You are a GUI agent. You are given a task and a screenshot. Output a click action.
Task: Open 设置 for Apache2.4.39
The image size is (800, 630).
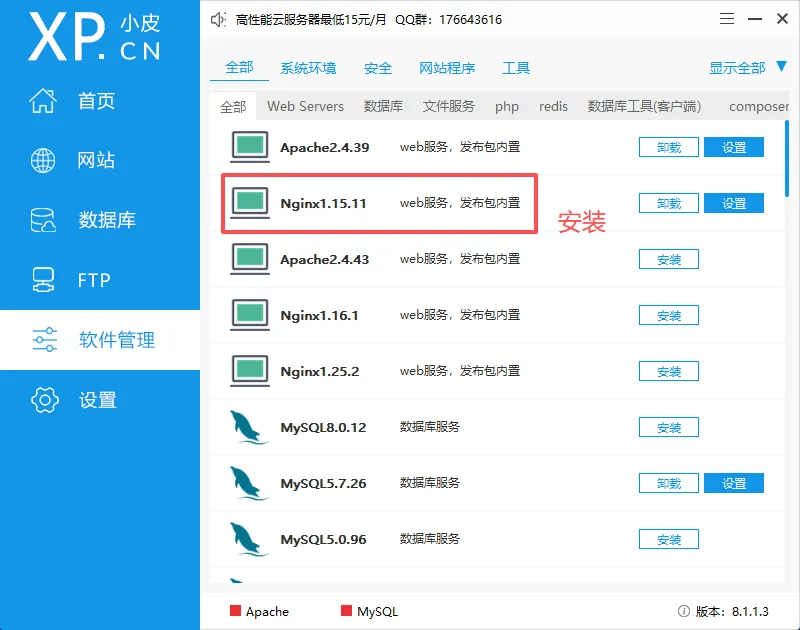(x=734, y=147)
